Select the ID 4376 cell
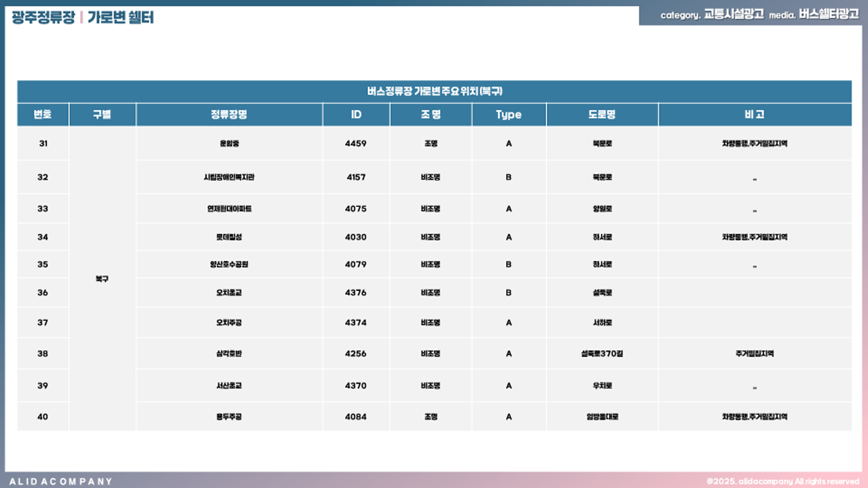This screenshot has height=488, width=868. 356,292
